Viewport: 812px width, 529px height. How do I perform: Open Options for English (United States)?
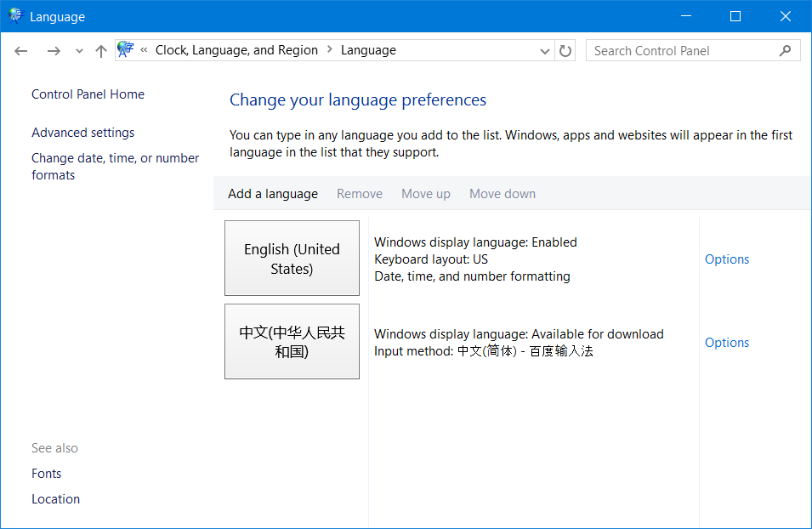point(727,259)
